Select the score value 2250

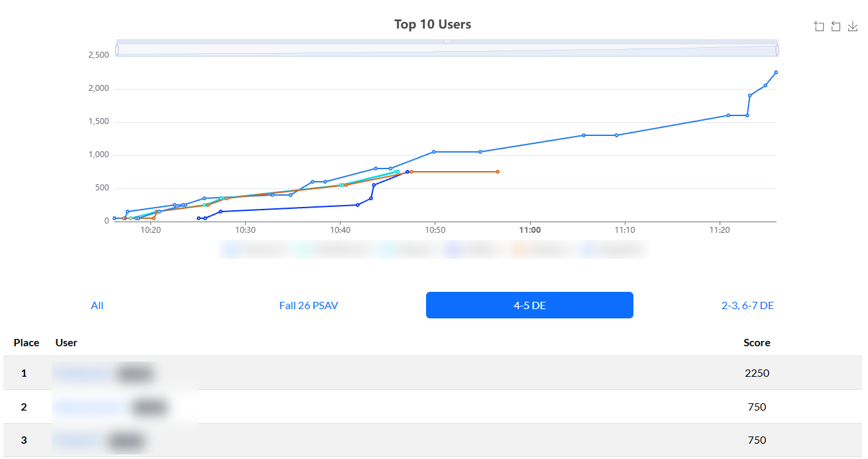tap(757, 373)
